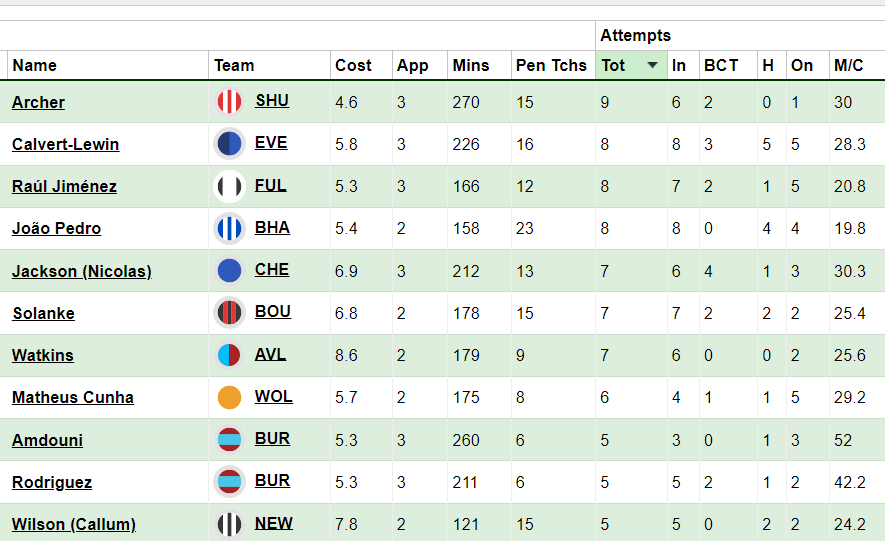Click the AVL team link

272,354
